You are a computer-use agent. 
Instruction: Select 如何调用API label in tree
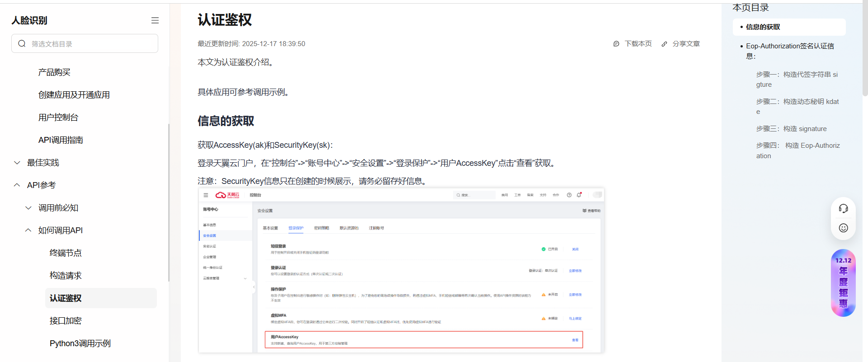[x=61, y=230]
